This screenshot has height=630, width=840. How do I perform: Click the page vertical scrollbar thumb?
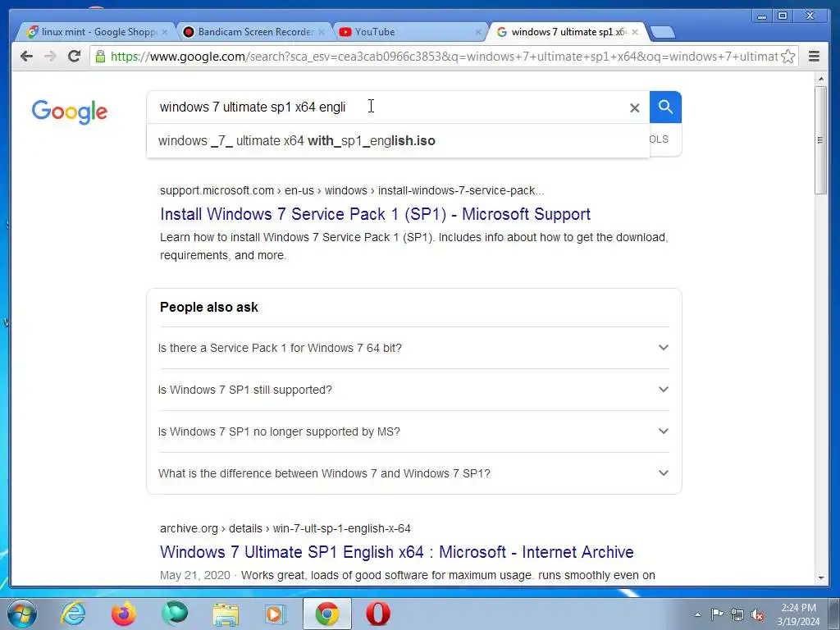tap(820, 140)
